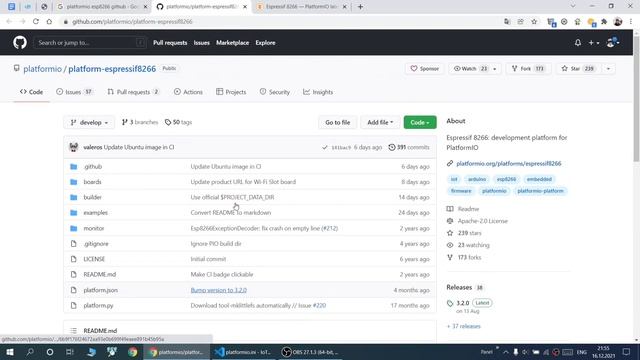Click the Sponsor button
The image size is (640, 360).
[x=424, y=69]
